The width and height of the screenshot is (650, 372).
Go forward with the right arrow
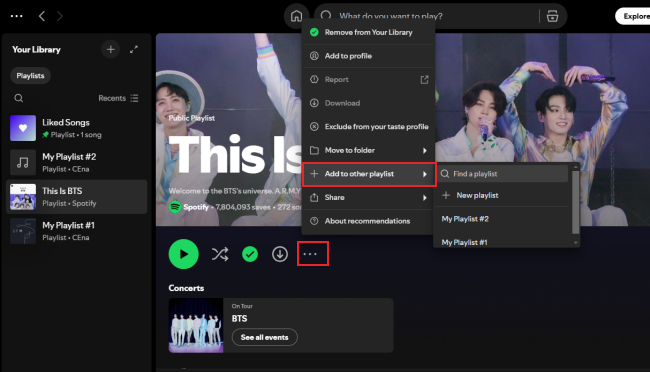pyautogui.click(x=60, y=16)
